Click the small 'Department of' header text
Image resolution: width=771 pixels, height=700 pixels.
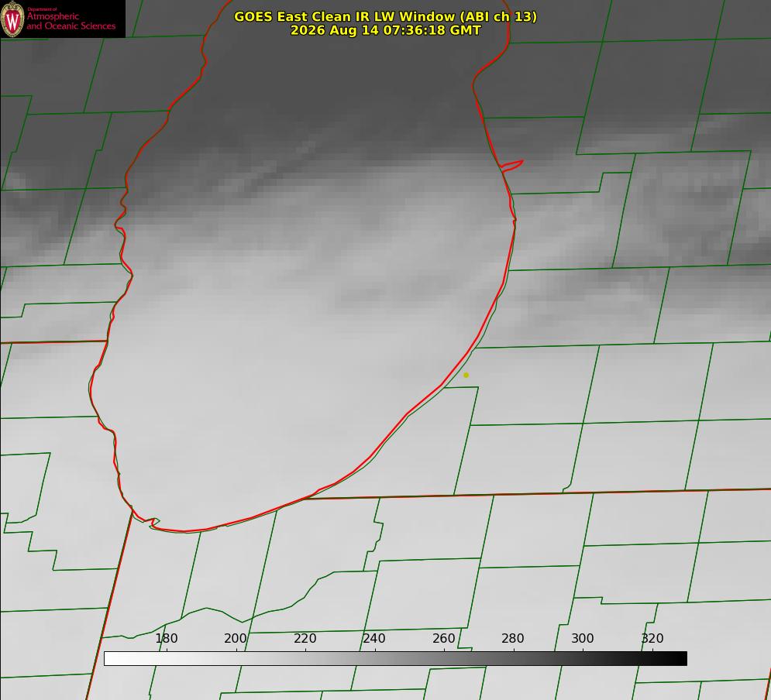pyautogui.click(x=42, y=9)
